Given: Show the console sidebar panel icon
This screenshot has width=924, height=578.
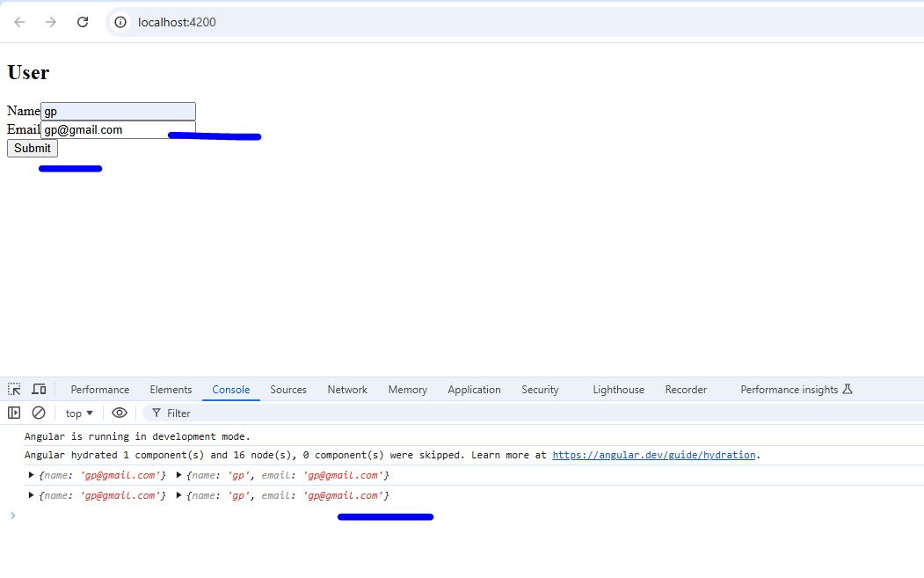Looking at the screenshot, I should pos(14,413).
